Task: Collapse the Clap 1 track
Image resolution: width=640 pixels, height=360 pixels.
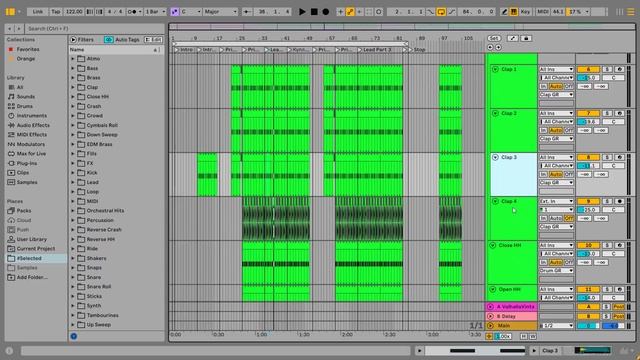Action: click(x=495, y=69)
